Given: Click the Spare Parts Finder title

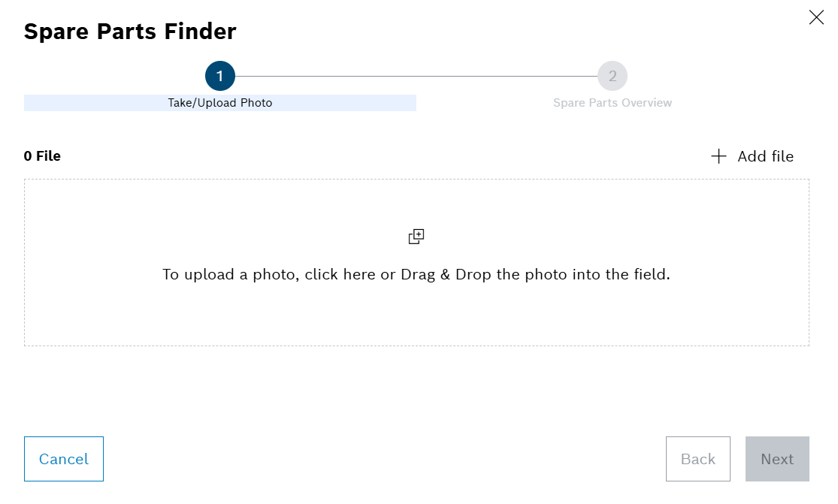Looking at the screenshot, I should pos(129,32).
